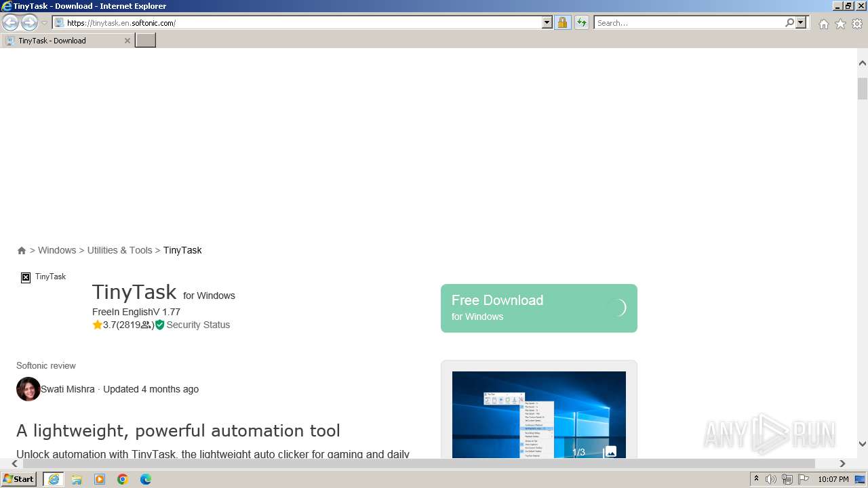The height and width of the screenshot is (488, 868).
Task: Open File Explorer from the taskbar
Action: point(77,479)
